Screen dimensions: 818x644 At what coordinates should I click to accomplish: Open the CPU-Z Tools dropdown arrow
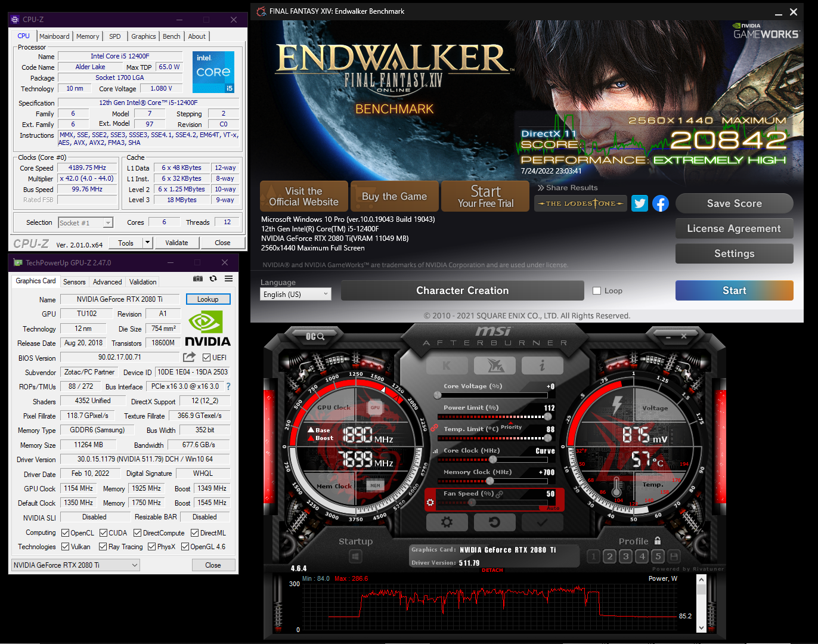[147, 242]
